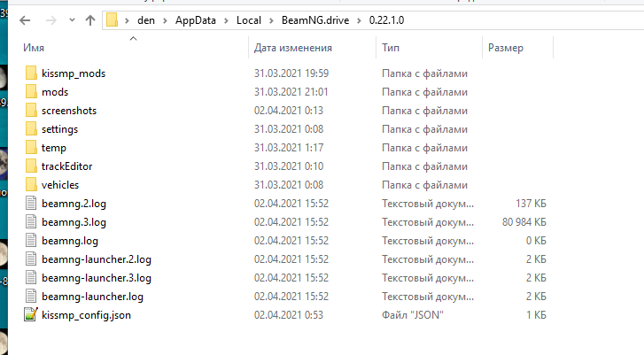Click the mods folder name
This screenshot has width=644, height=355.
(x=55, y=92)
